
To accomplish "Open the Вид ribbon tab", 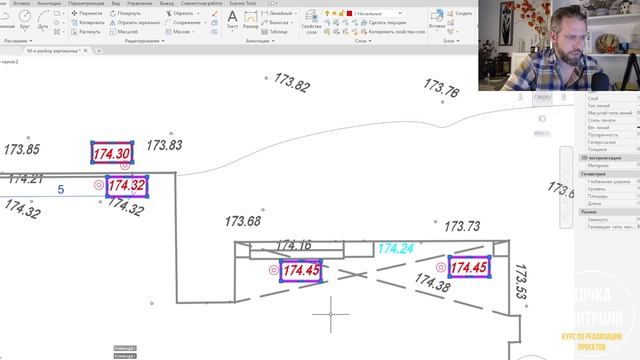I will point(116,3).
